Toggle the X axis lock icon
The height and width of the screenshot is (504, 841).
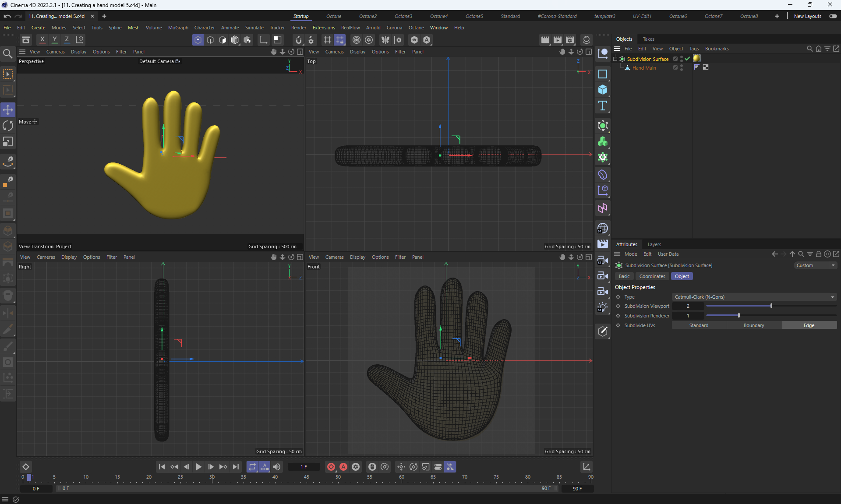[x=42, y=40]
